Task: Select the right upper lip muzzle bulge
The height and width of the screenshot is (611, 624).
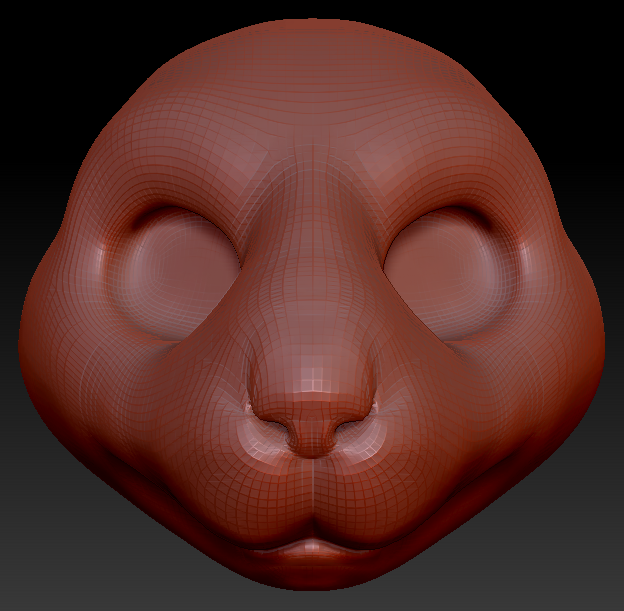Action: click(x=380, y=500)
